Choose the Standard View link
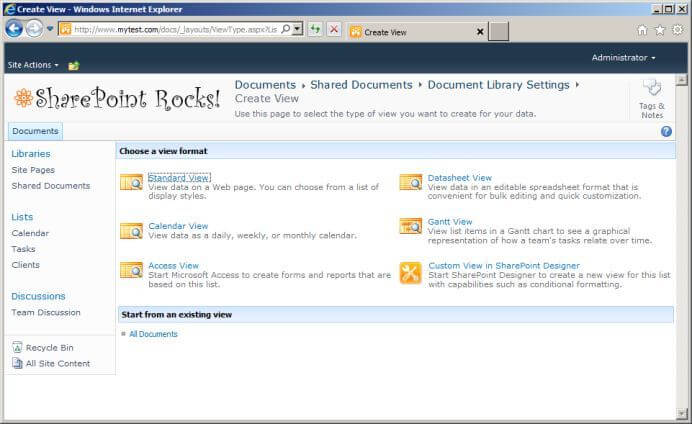This screenshot has height=424, width=692. pyautogui.click(x=179, y=178)
